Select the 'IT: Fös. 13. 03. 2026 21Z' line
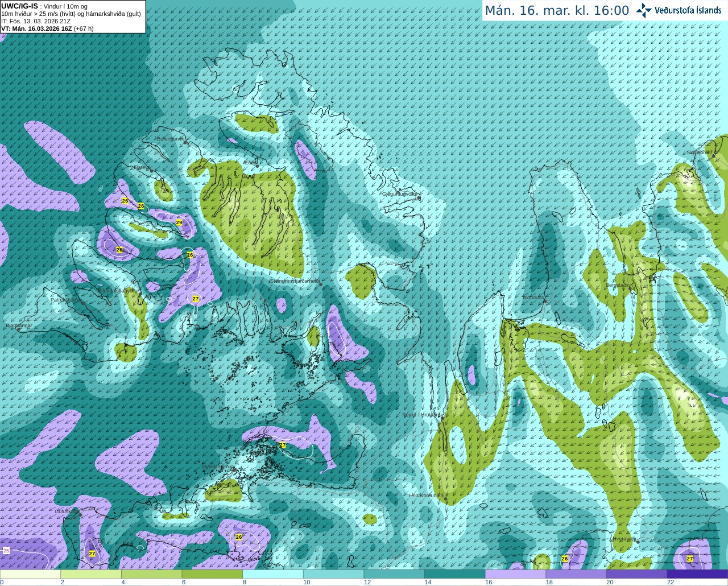Screen dimensions: 728x586 36,21
